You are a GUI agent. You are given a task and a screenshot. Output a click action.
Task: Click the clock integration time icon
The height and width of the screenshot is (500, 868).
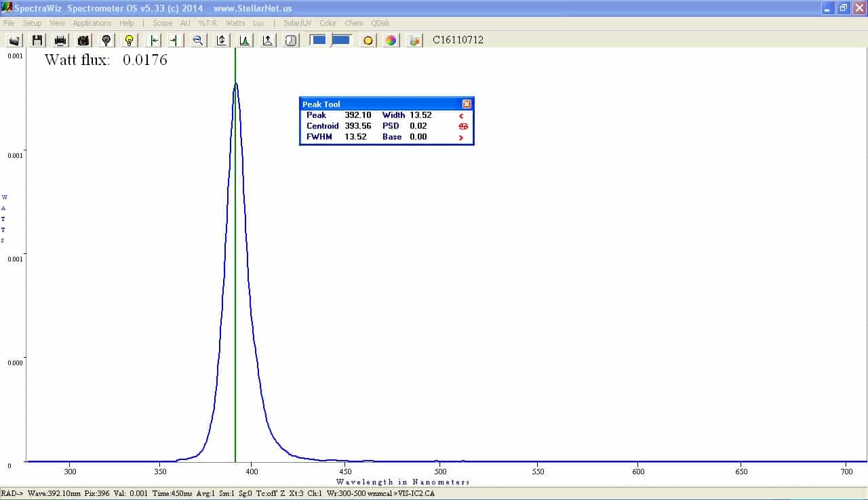291,41
